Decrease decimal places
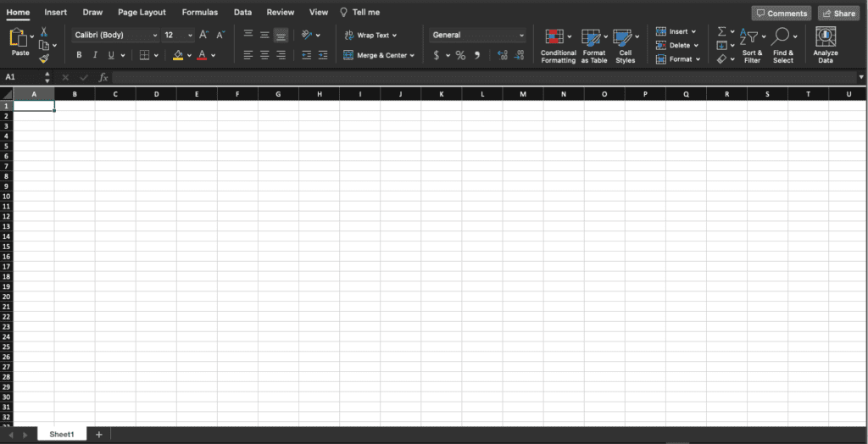868x444 pixels. pos(520,55)
